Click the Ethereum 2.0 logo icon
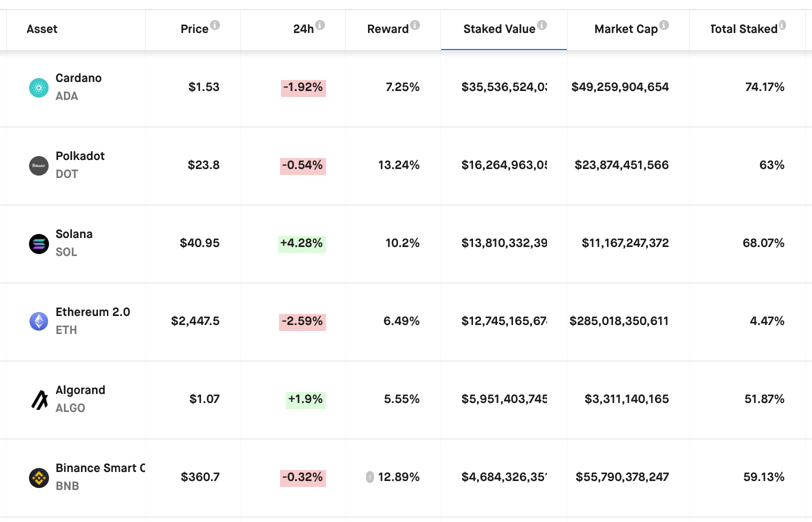The image size is (812, 522). 39,321
